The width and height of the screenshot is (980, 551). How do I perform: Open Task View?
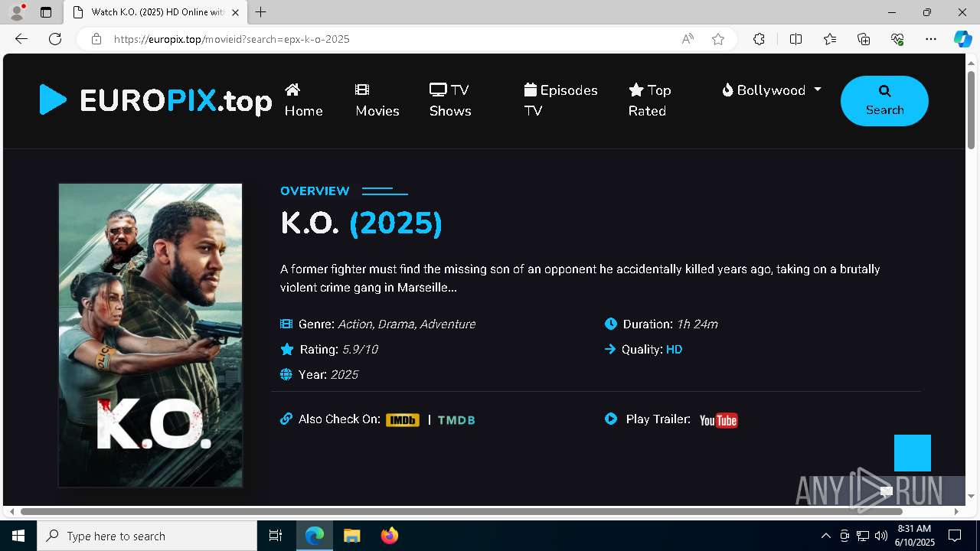pyautogui.click(x=276, y=536)
